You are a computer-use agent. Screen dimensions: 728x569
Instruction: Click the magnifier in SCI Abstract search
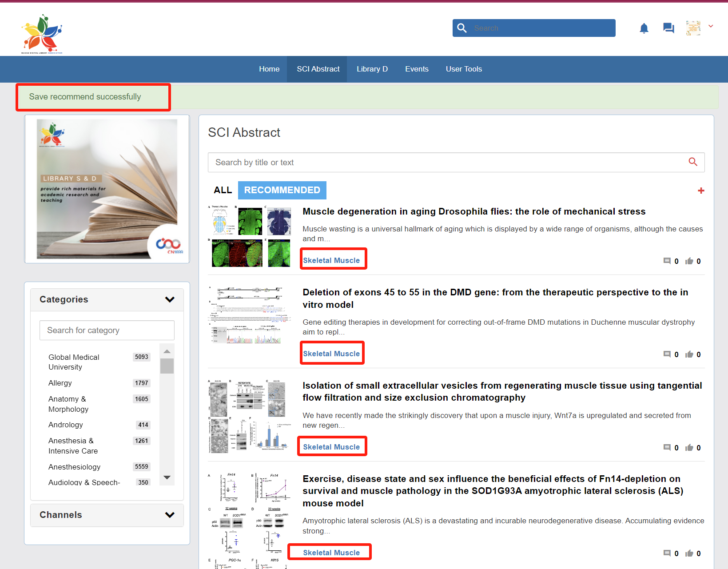point(692,162)
